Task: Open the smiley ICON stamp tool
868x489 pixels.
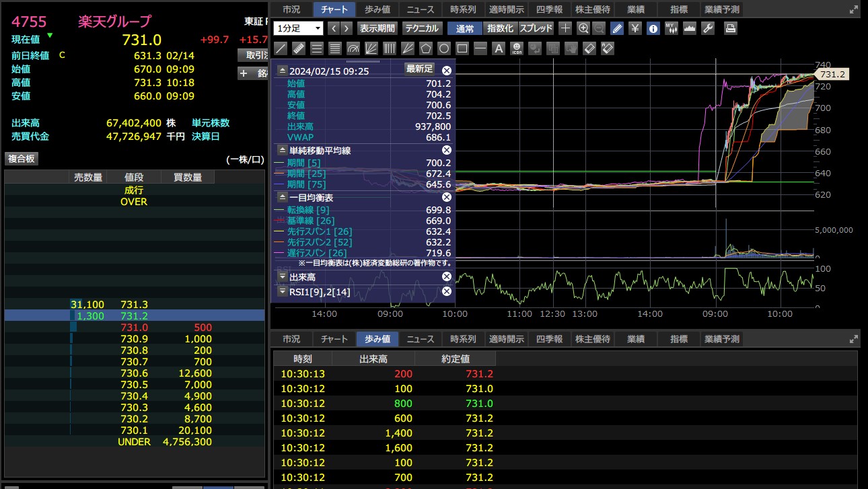Action: tap(517, 48)
